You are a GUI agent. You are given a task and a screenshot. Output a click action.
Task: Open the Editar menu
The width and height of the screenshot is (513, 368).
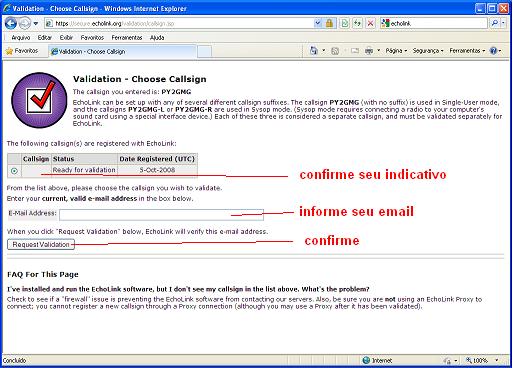45,38
